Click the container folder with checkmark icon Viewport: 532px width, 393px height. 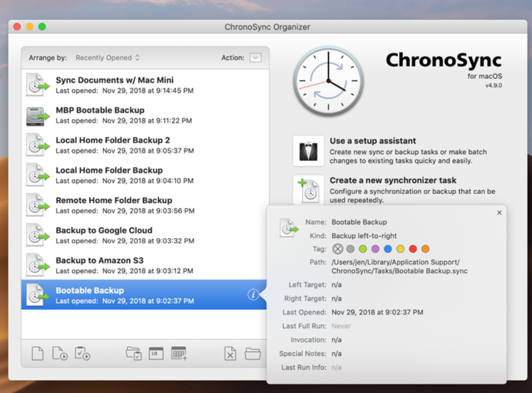click(x=134, y=353)
